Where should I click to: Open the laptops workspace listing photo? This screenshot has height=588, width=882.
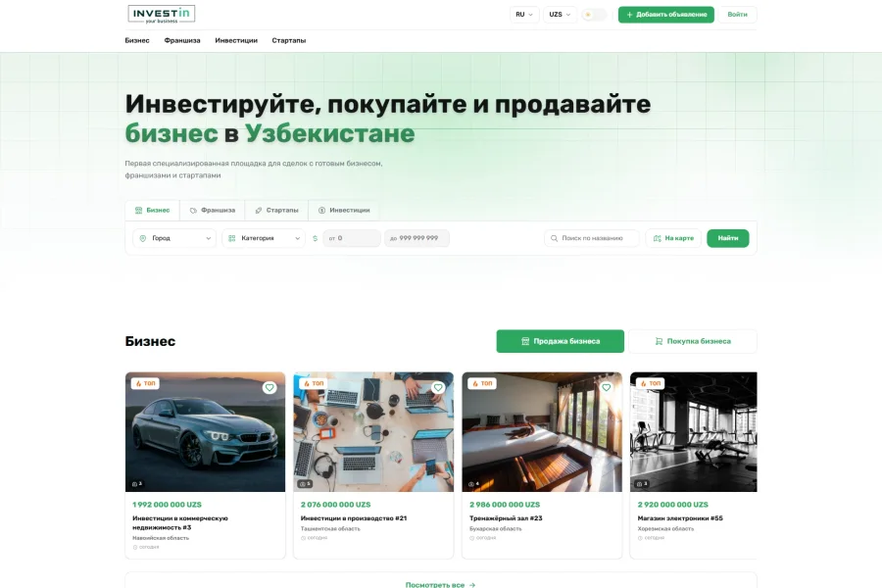pyautogui.click(x=373, y=431)
